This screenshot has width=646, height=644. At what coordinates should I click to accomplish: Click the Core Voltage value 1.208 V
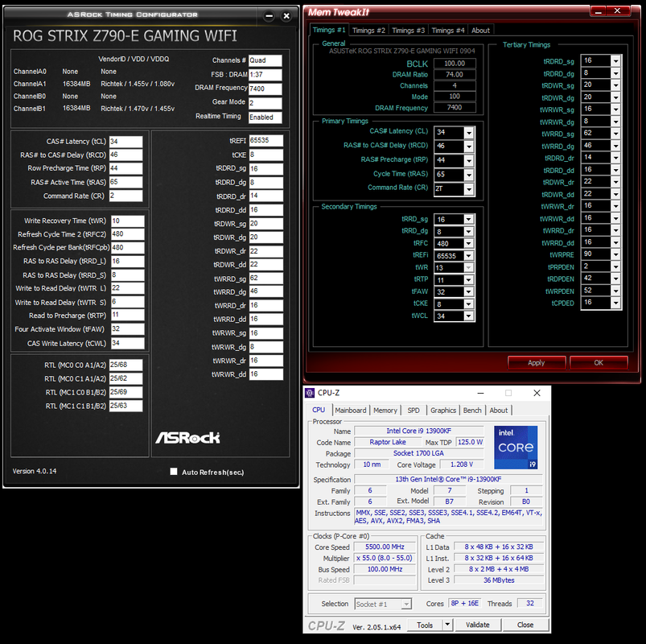click(x=462, y=464)
